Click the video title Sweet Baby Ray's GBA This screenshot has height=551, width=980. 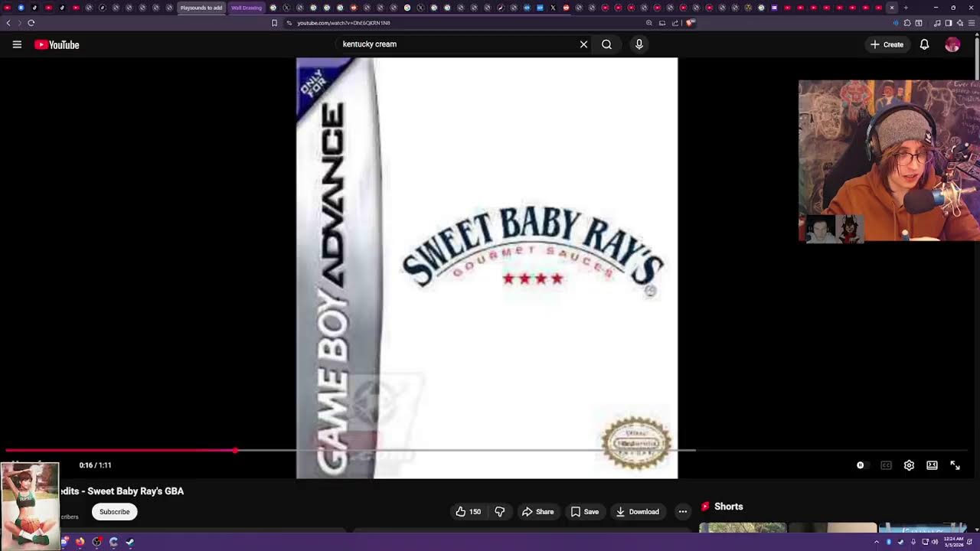(122, 491)
